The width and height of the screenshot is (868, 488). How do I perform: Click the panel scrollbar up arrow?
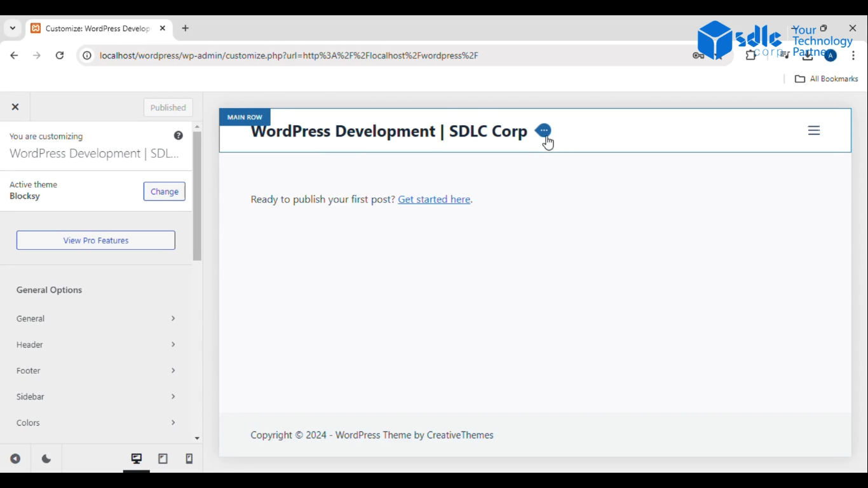click(x=197, y=126)
